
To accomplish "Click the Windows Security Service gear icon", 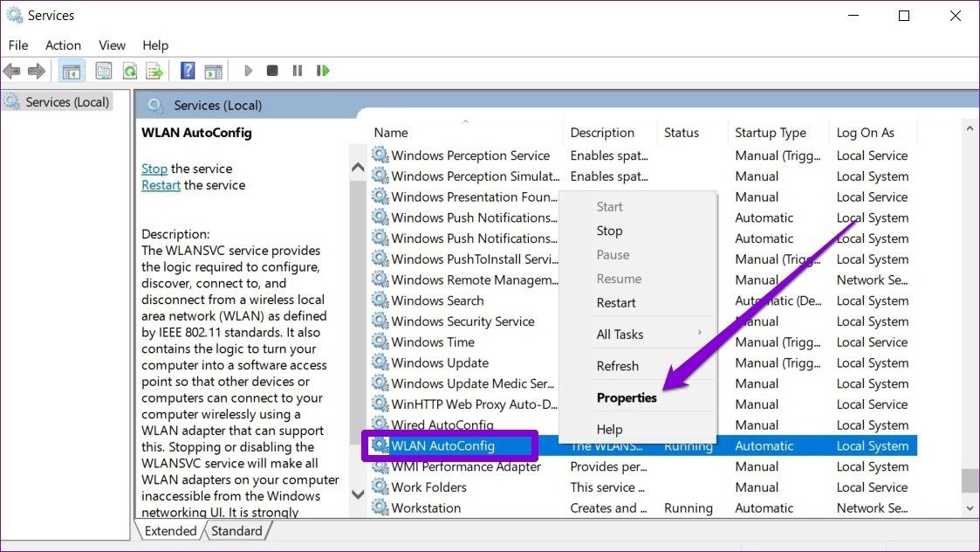I will click(380, 321).
